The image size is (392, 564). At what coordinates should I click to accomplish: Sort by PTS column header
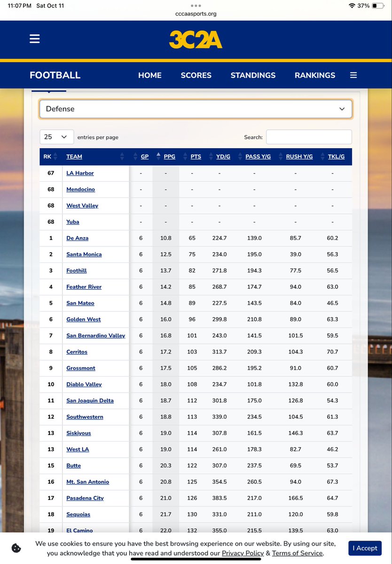pyautogui.click(x=196, y=157)
